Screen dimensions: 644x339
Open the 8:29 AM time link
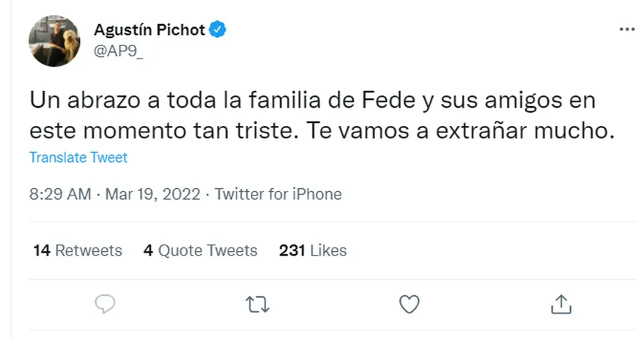pyautogui.click(x=60, y=195)
